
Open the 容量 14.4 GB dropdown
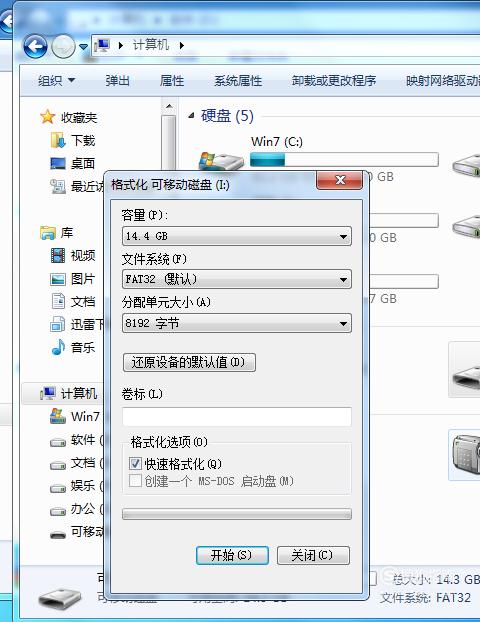click(237, 236)
